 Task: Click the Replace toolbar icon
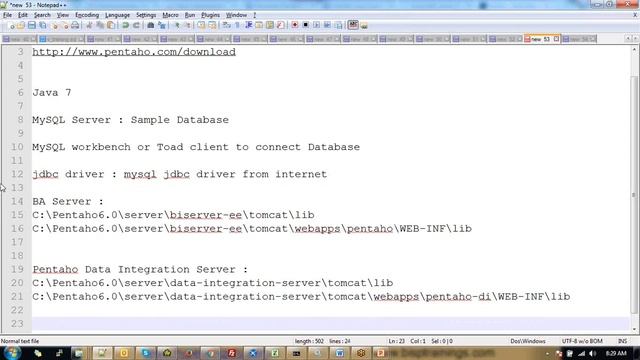(x=162, y=25)
